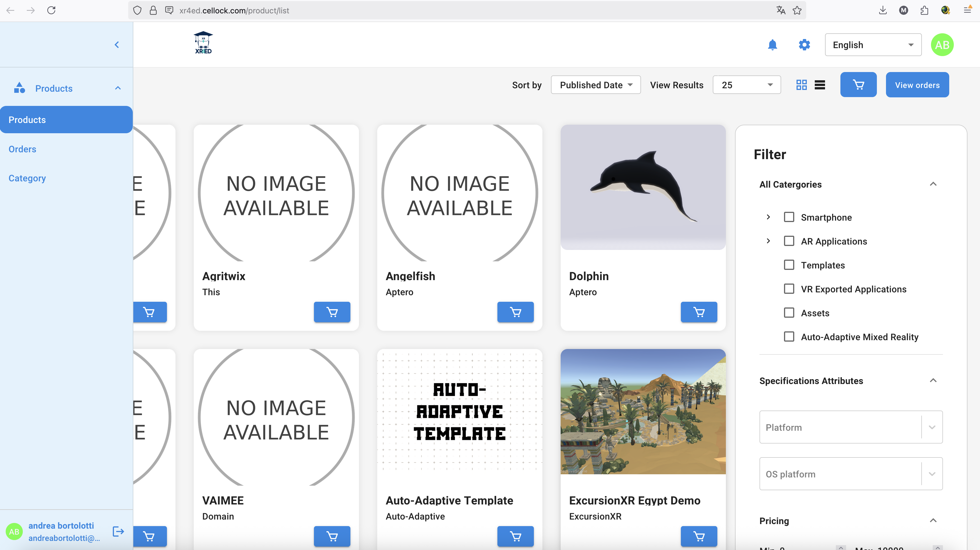
Task: Collapse the sidebar with chevron arrow
Action: pos(117,45)
